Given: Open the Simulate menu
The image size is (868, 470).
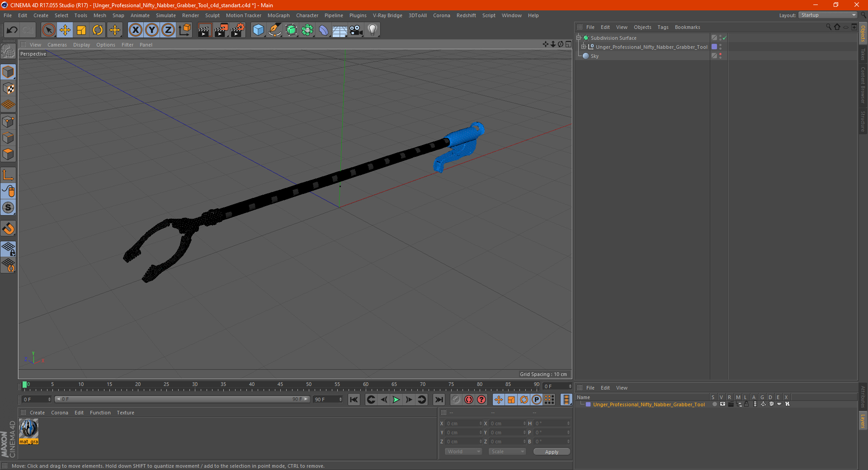Looking at the screenshot, I should [165, 15].
